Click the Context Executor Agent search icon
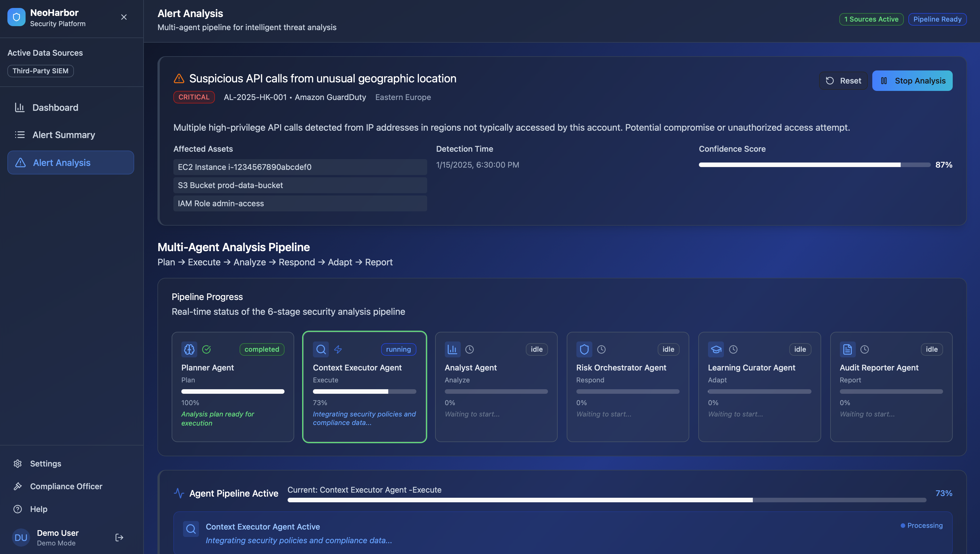 321,349
